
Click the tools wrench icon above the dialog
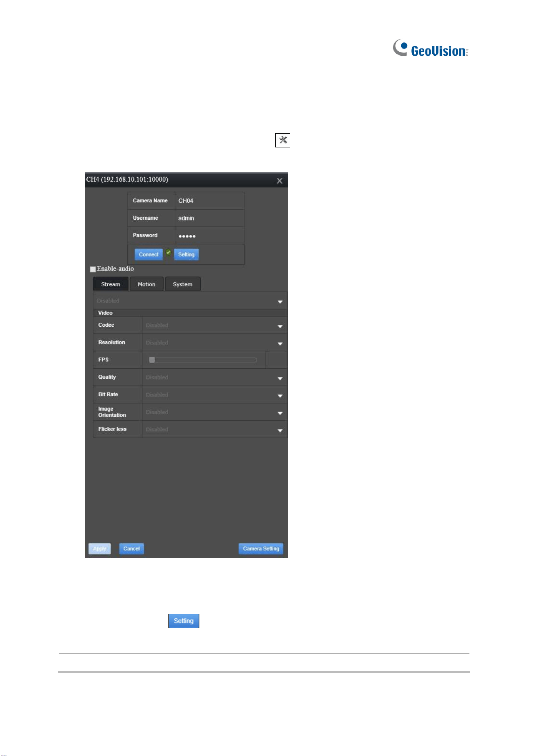pyautogui.click(x=283, y=140)
